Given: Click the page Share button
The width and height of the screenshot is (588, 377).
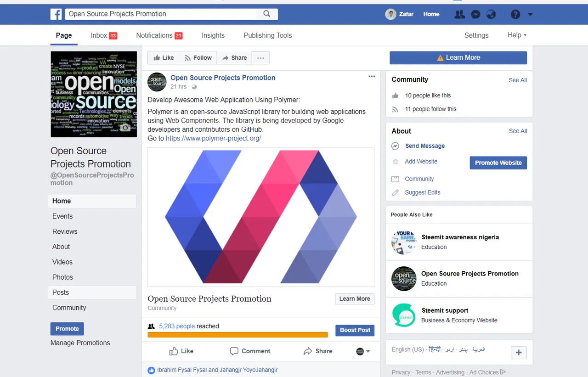Looking at the screenshot, I should 234,58.
